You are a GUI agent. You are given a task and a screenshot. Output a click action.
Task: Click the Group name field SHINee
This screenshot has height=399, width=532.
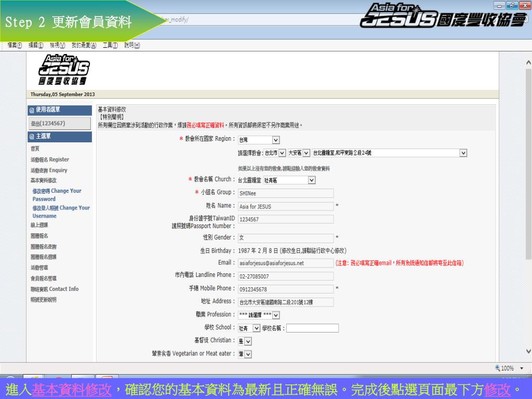286,193
